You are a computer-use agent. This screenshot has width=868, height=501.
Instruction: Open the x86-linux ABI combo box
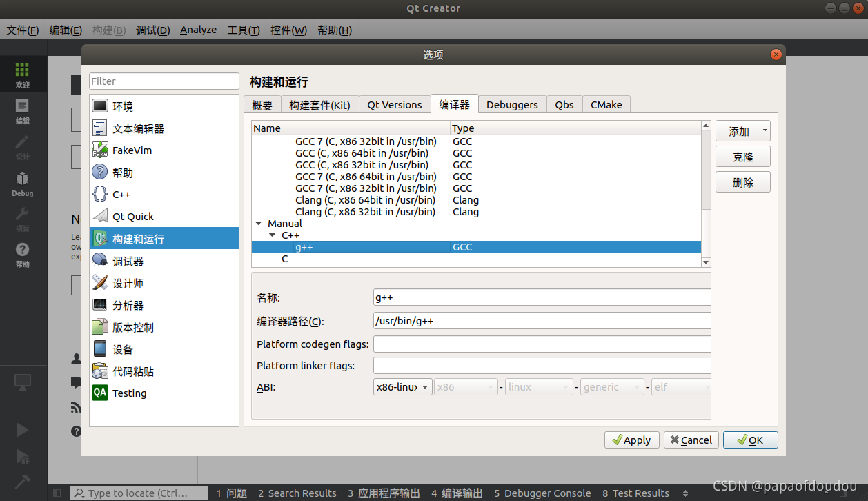point(403,387)
